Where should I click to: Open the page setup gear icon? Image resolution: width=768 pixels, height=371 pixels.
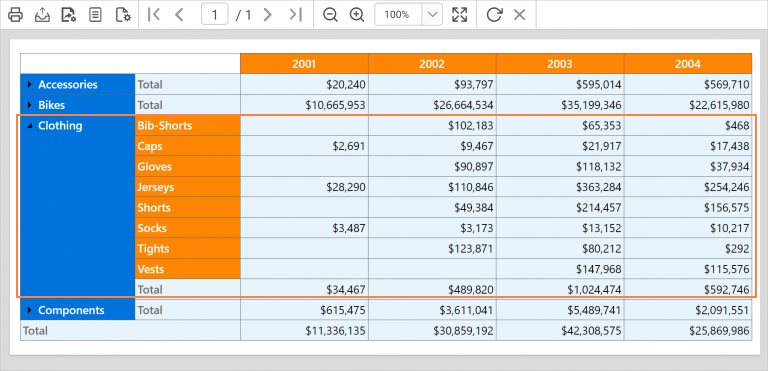pyautogui.click(x=123, y=15)
